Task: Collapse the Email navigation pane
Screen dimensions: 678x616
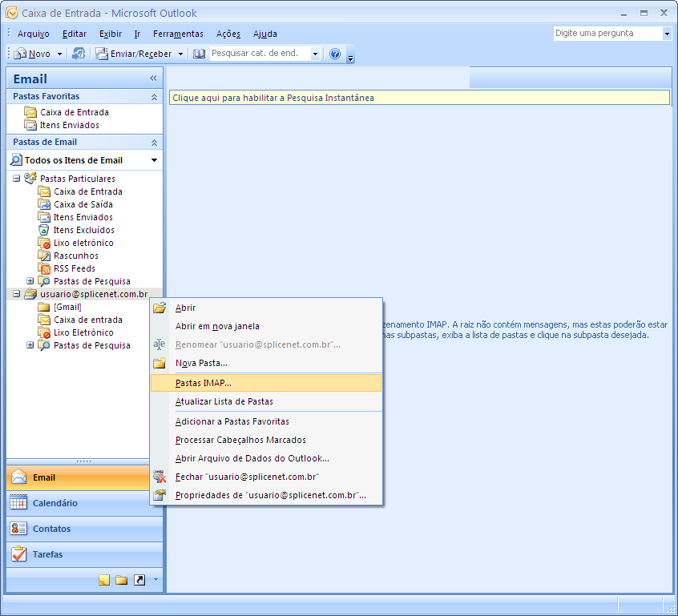Action: pyautogui.click(x=153, y=79)
